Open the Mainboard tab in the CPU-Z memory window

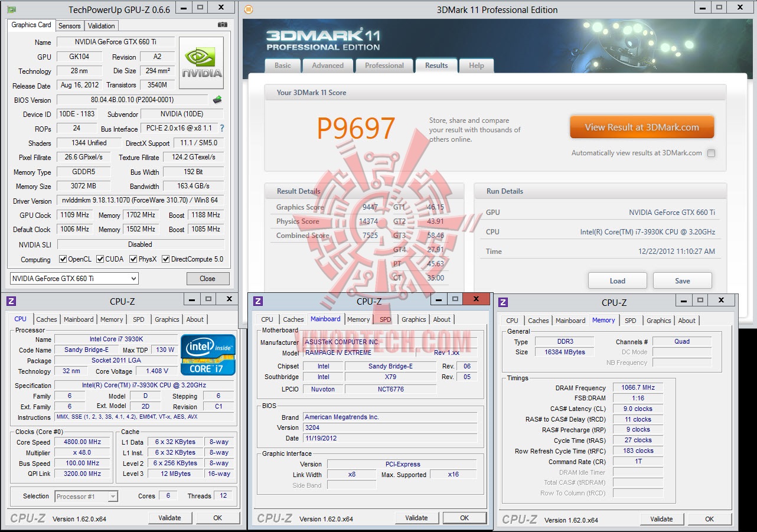(570, 321)
